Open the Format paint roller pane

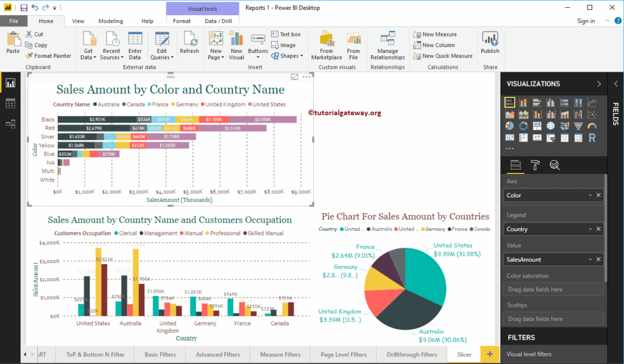point(535,165)
